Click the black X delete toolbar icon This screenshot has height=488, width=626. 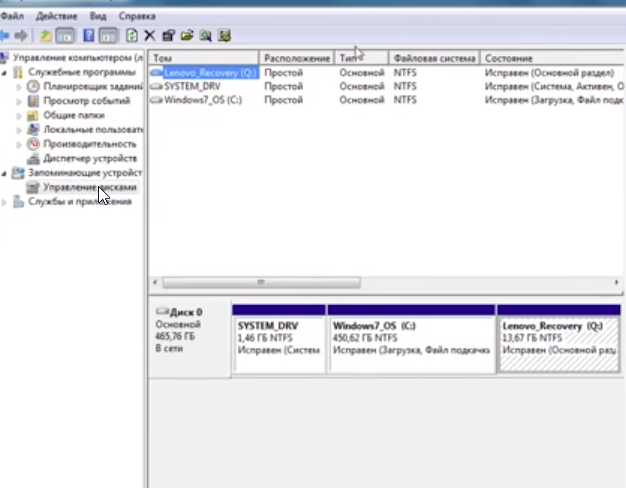click(150, 36)
